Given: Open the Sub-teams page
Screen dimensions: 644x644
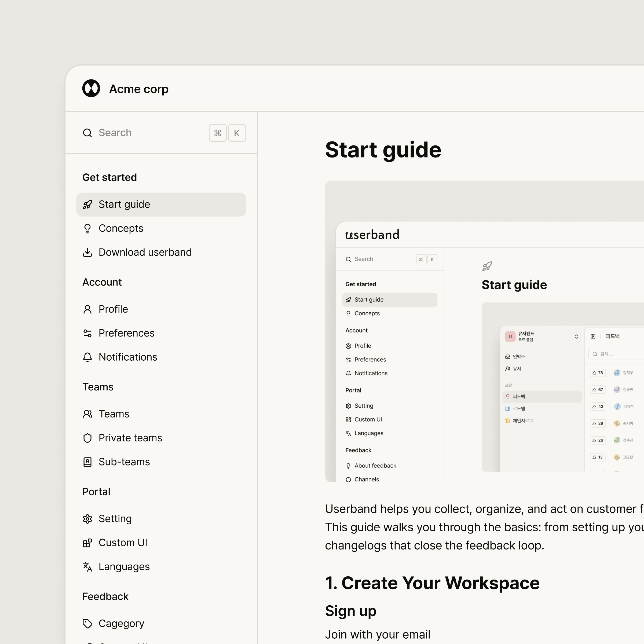Looking at the screenshot, I should point(124,462).
